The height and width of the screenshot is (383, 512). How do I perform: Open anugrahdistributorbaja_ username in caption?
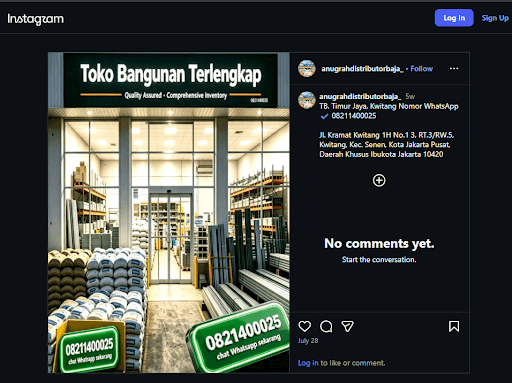point(360,96)
